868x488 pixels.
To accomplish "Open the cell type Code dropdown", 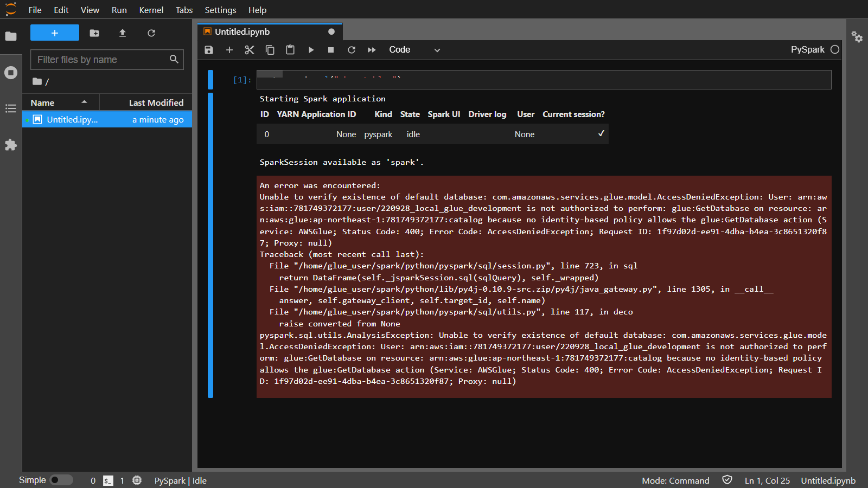I will point(414,50).
